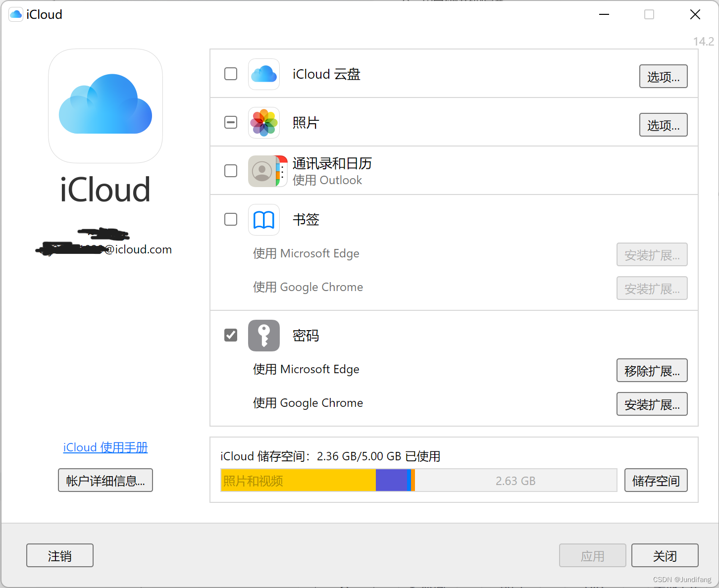The height and width of the screenshot is (588, 719).
Task: Click the purple storage bar segment
Action: pyautogui.click(x=391, y=480)
